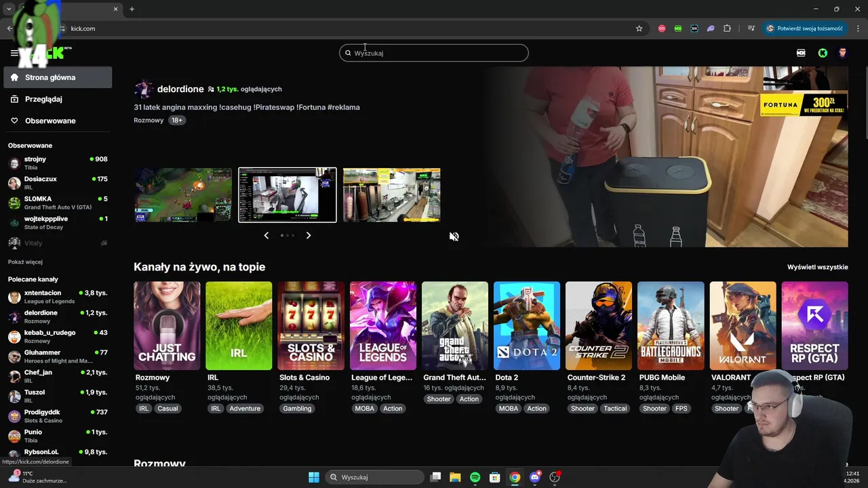The width and height of the screenshot is (868, 488).
Task: Open the League of Legends category card
Action: pyautogui.click(x=383, y=325)
